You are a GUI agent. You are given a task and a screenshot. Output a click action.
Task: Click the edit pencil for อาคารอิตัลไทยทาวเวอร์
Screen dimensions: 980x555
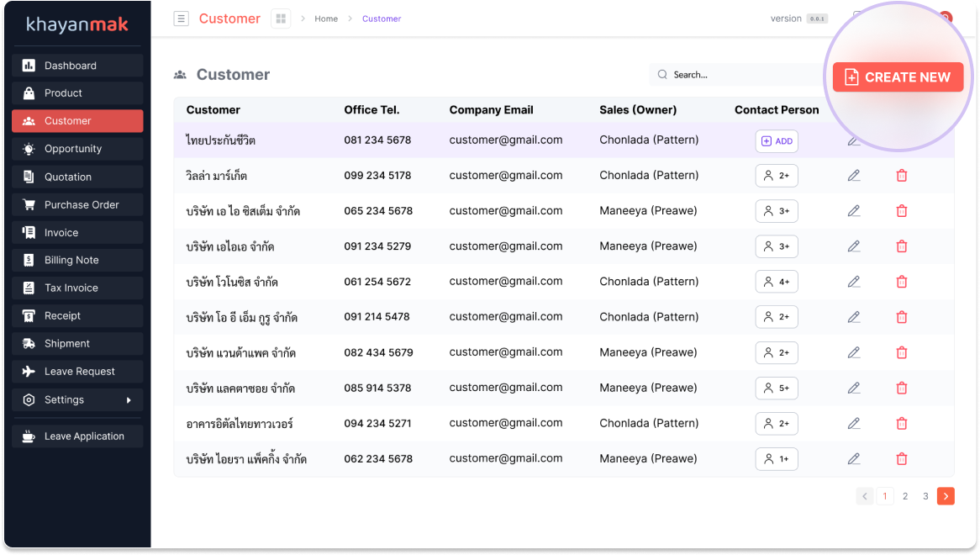854,424
